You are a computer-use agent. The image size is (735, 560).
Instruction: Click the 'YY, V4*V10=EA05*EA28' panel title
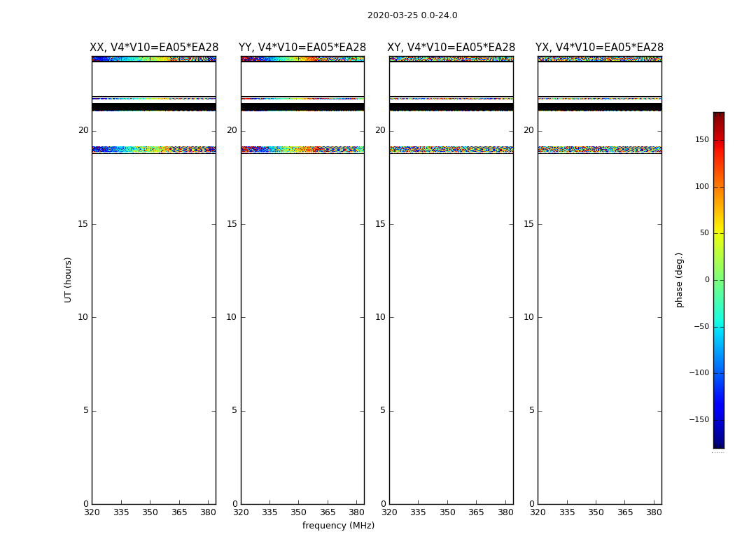[302, 48]
